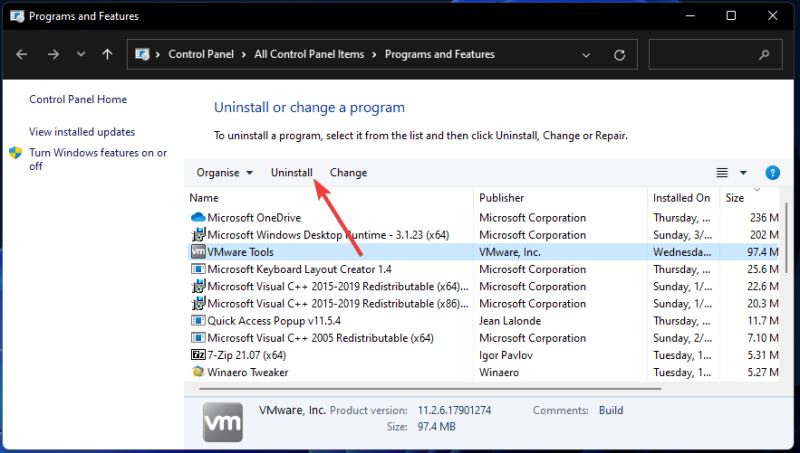Click the OneDrive cloud icon
The image size is (800, 453).
coord(198,218)
